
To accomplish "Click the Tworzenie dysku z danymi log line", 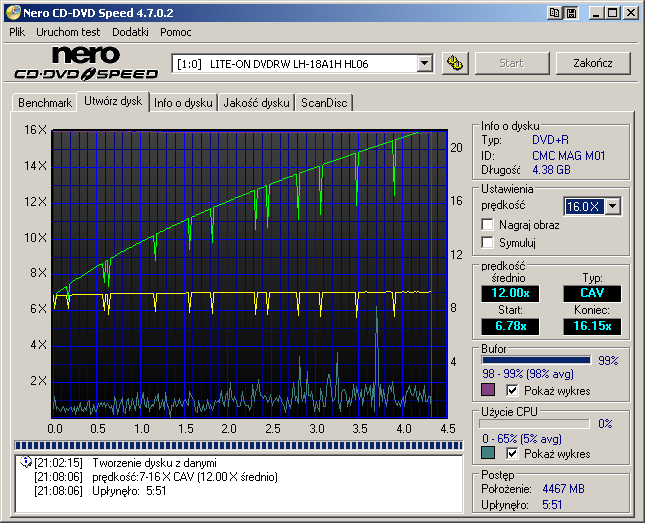I will coord(125,463).
